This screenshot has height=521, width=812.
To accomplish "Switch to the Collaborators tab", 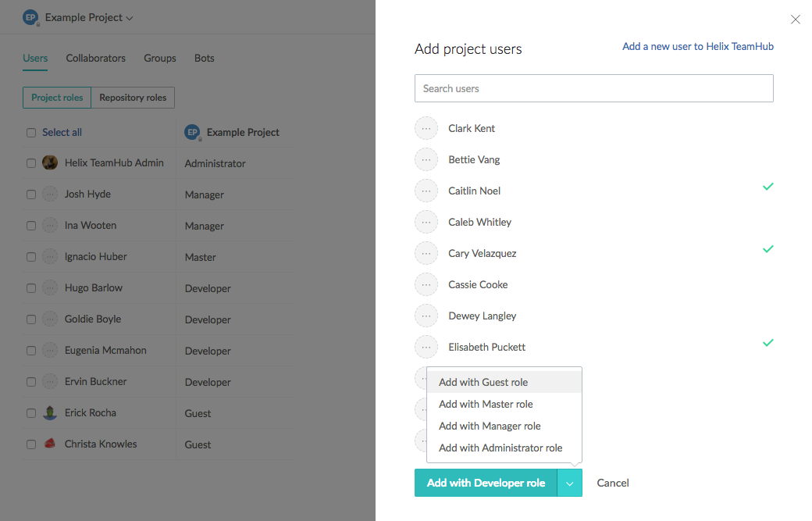I will click(95, 58).
